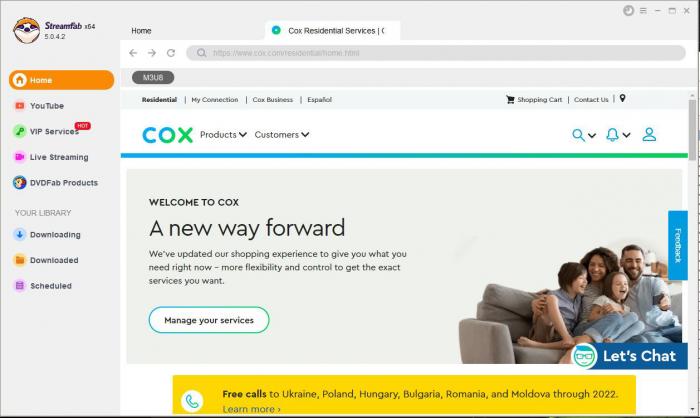The width and height of the screenshot is (700, 418).
Task: Expand the Products dropdown menu
Action: click(x=223, y=134)
